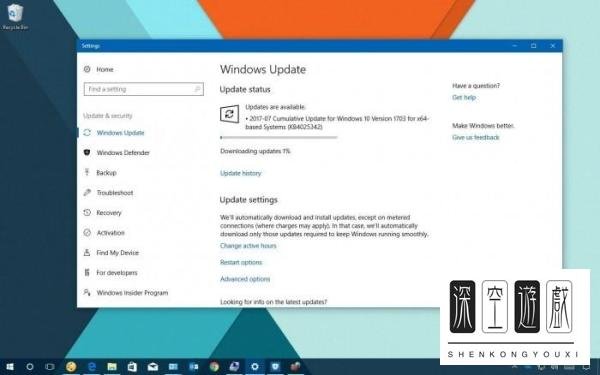This screenshot has height=375, width=600.
Task: Click the For developers icon in sidebar
Action: click(87, 272)
